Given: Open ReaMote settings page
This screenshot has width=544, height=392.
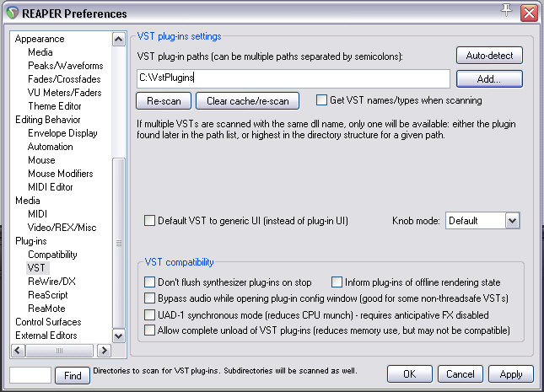Looking at the screenshot, I should [x=46, y=309].
